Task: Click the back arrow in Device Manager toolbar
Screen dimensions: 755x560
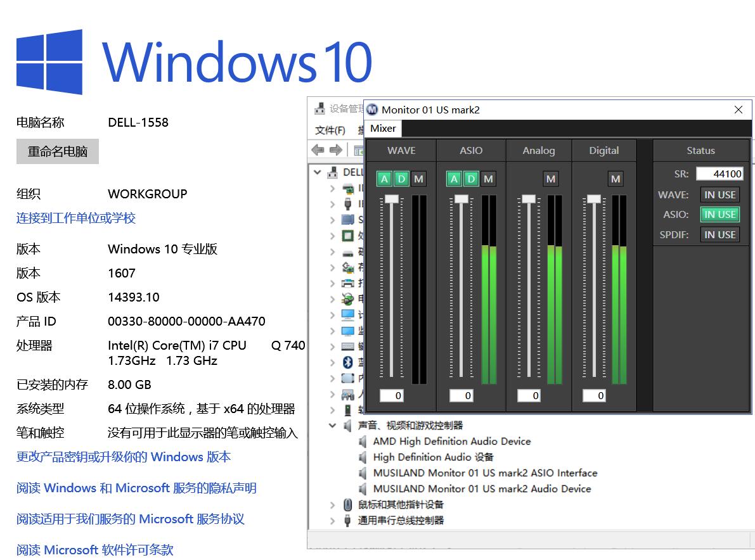Action: (x=318, y=150)
